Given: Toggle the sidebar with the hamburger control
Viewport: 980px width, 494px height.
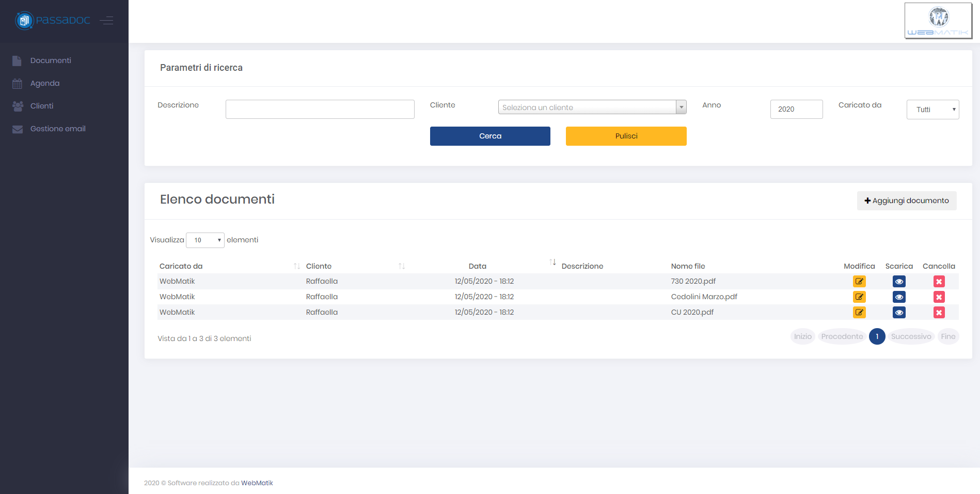Looking at the screenshot, I should tap(107, 20).
